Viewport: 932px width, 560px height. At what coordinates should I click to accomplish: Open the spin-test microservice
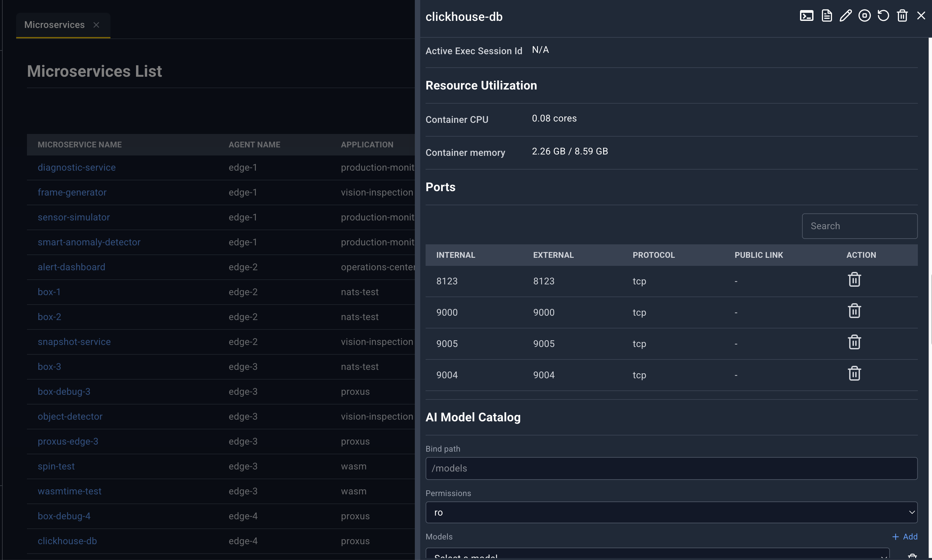coord(56,466)
